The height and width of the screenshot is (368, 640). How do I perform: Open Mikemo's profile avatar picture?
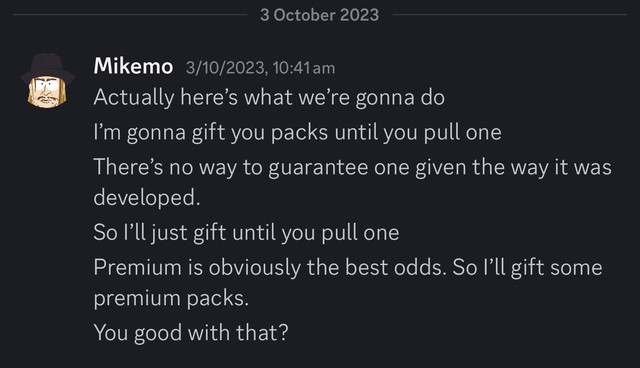pyautogui.click(x=47, y=80)
